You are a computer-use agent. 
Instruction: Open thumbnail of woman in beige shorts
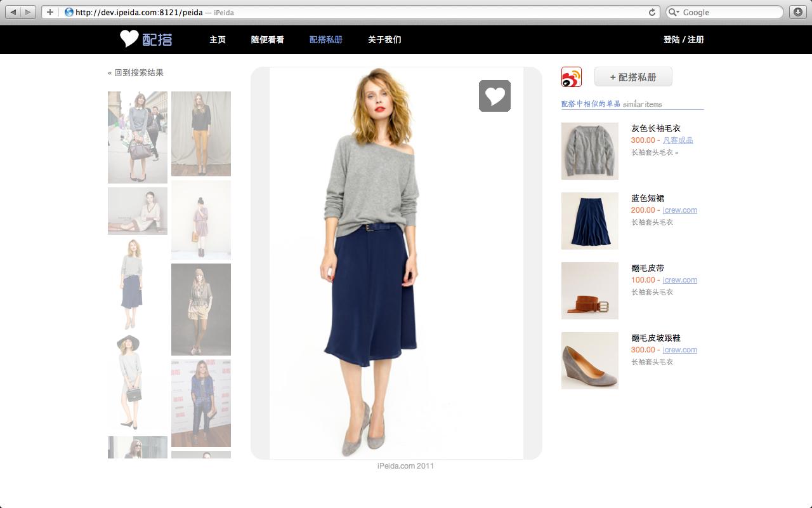201,309
